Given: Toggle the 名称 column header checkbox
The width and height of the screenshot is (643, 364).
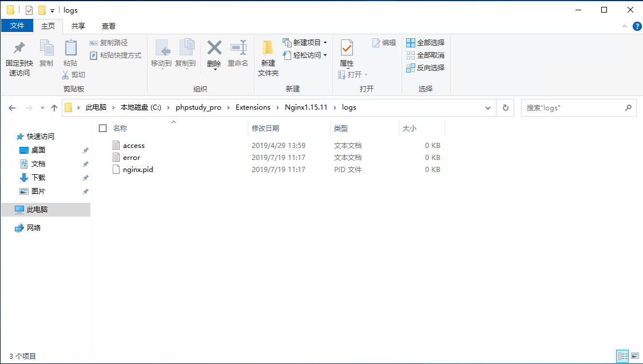Looking at the screenshot, I should (103, 128).
